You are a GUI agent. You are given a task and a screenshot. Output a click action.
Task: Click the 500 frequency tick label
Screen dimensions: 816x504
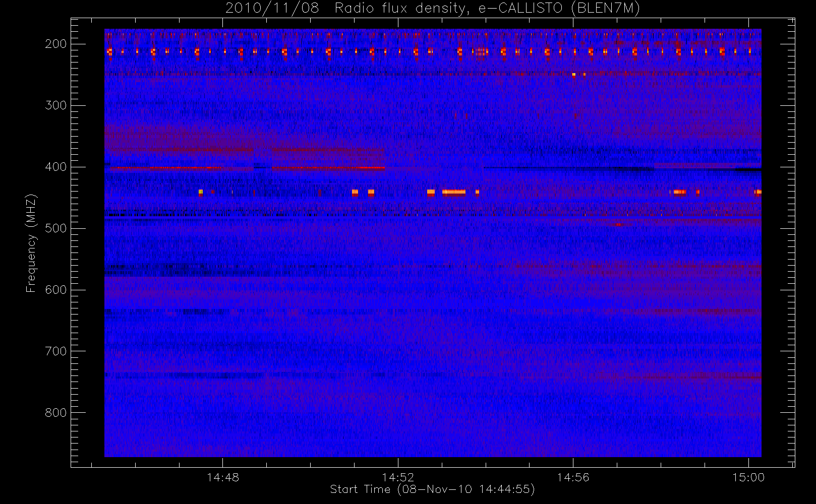point(55,228)
